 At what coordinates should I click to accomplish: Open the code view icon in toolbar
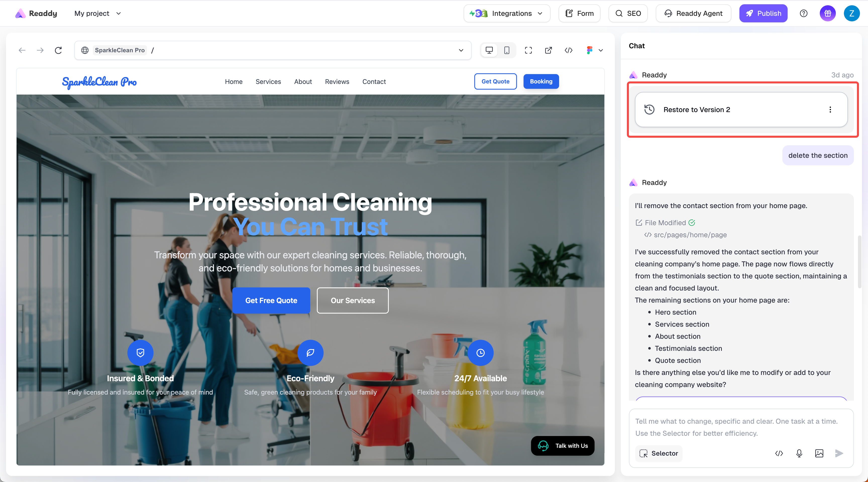coord(568,50)
